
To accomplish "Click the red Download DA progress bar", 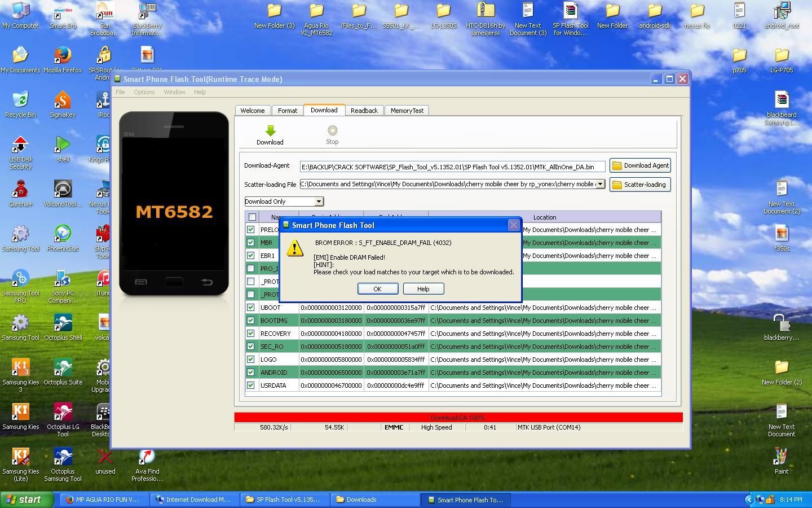I will click(x=458, y=418).
